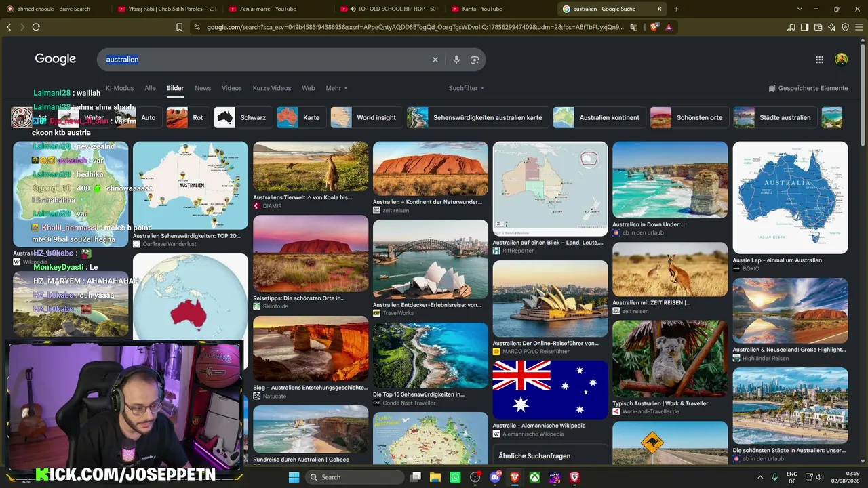The height and width of the screenshot is (488, 868).
Task: Open the Australien in Down Under coast image
Action: pos(670,180)
